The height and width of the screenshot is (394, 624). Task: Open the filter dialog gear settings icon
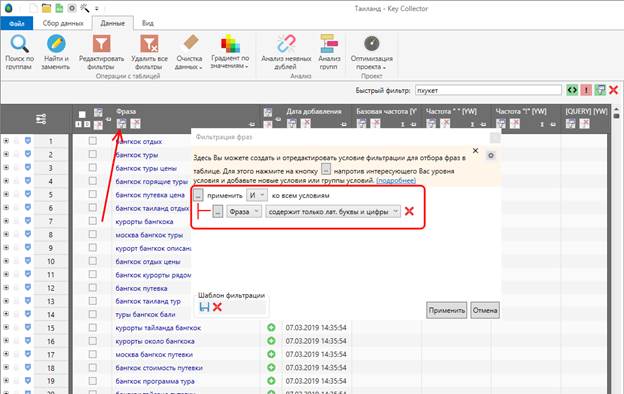click(491, 156)
